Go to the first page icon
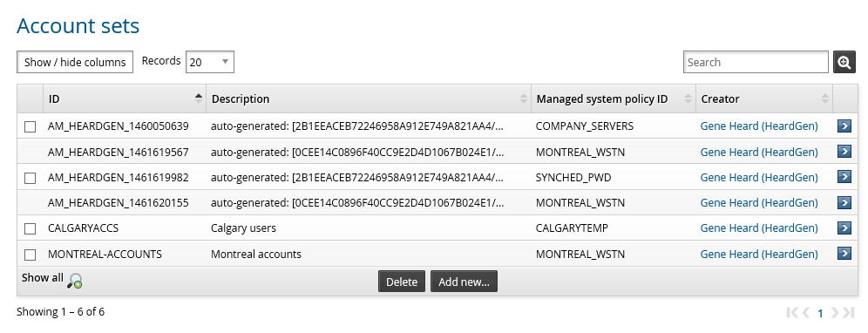This screenshot has width=868, height=333. click(791, 312)
